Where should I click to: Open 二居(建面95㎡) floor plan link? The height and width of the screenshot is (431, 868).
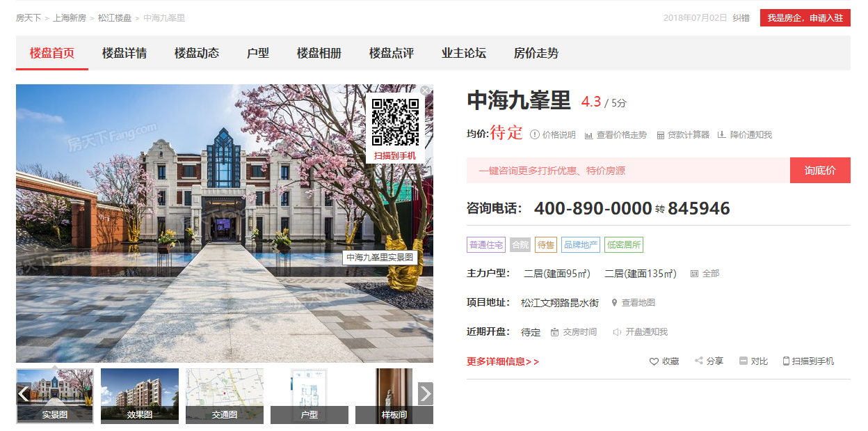click(557, 274)
